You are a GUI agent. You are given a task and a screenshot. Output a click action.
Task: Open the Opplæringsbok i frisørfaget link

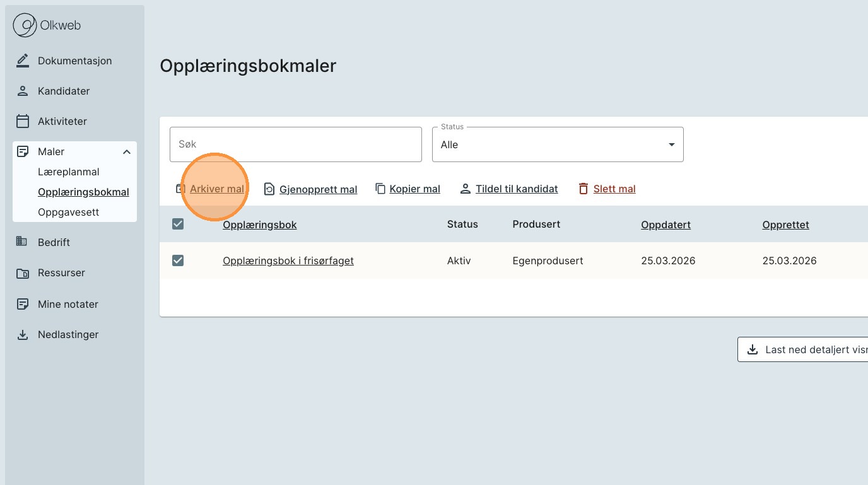point(288,260)
